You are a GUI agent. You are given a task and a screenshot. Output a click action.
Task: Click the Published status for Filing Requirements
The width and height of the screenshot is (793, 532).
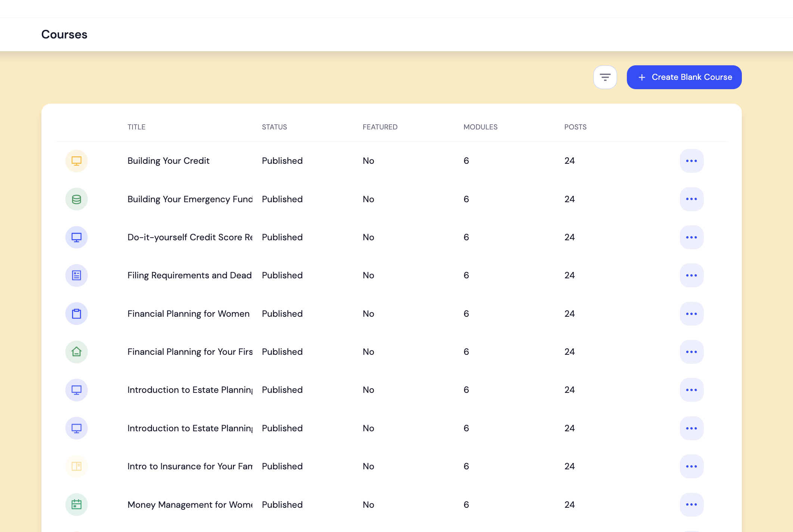[x=282, y=275]
